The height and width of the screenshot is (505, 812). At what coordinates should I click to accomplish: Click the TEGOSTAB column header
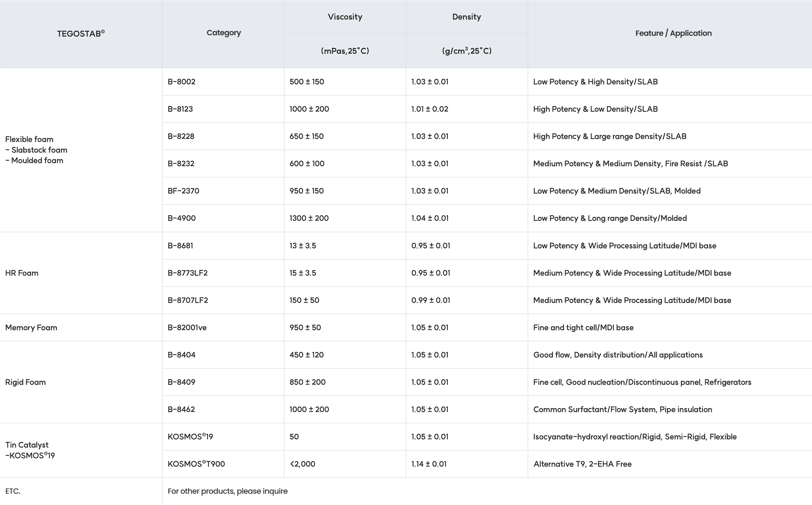pos(81,33)
